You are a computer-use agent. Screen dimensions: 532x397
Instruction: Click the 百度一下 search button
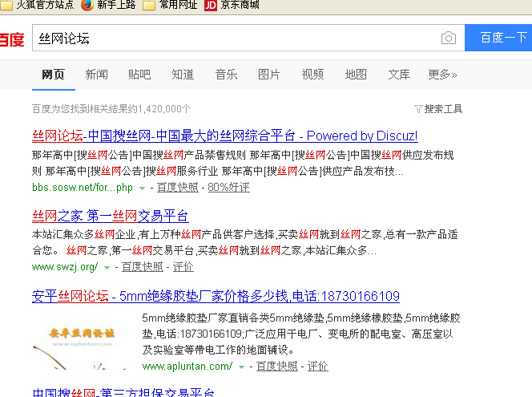coord(502,38)
